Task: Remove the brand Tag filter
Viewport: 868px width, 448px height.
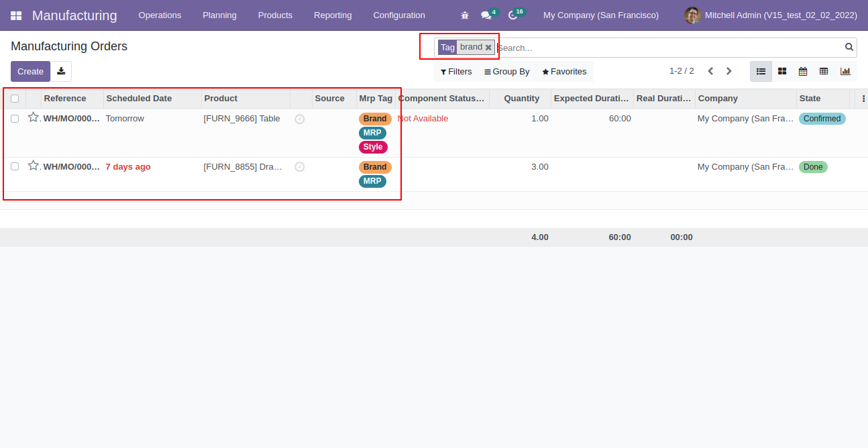Action: pyautogui.click(x=488, y=48)
